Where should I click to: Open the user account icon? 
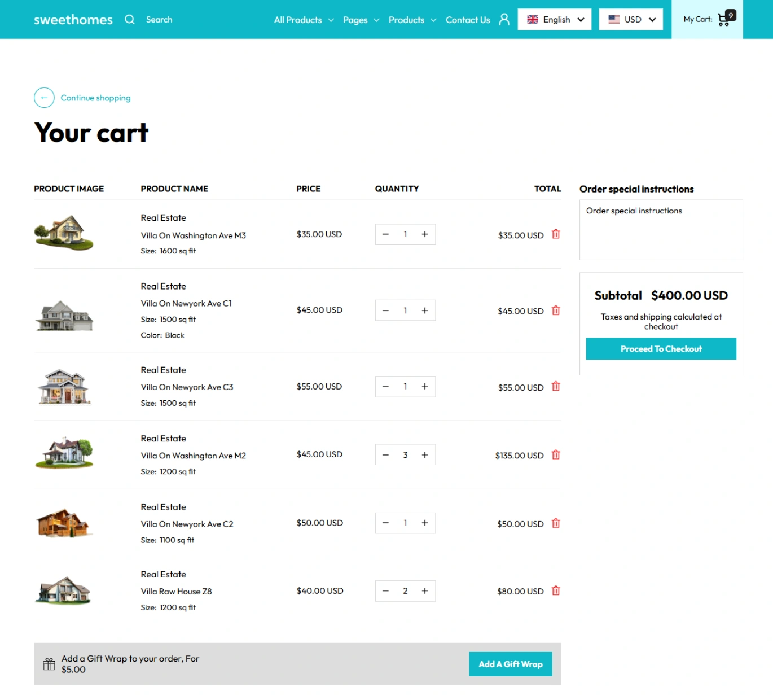[x=504, y=20]
